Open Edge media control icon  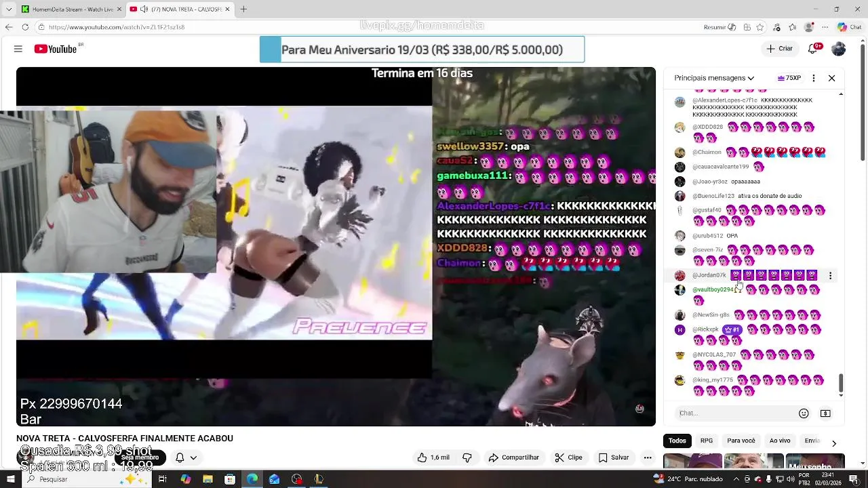(x=776, y=27)
